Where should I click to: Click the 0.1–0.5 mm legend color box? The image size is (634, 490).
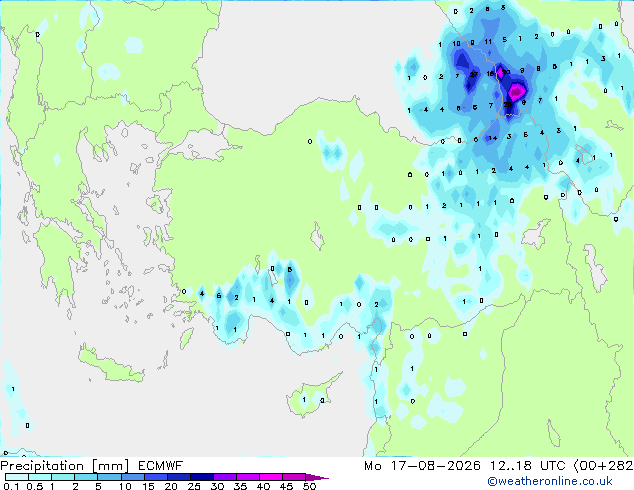[x=17, y=477]
